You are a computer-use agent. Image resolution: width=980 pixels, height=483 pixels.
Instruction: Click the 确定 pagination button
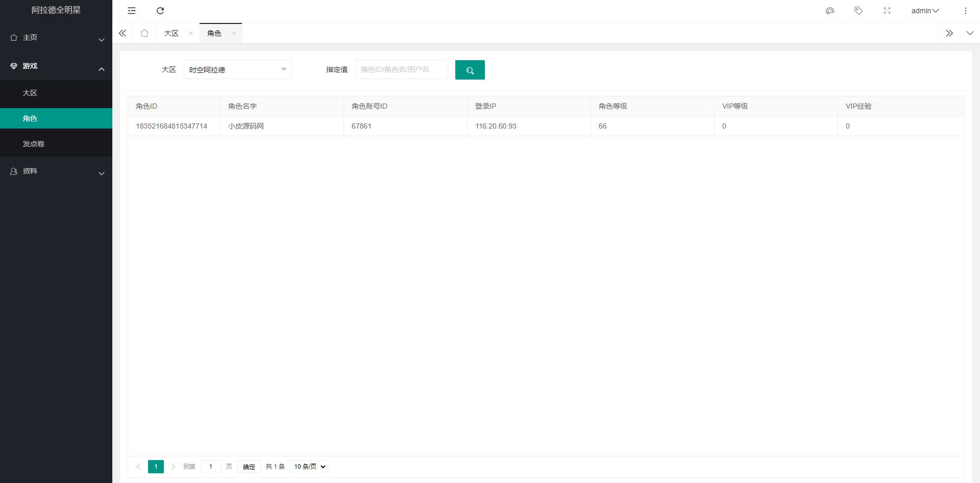(249, 466)
